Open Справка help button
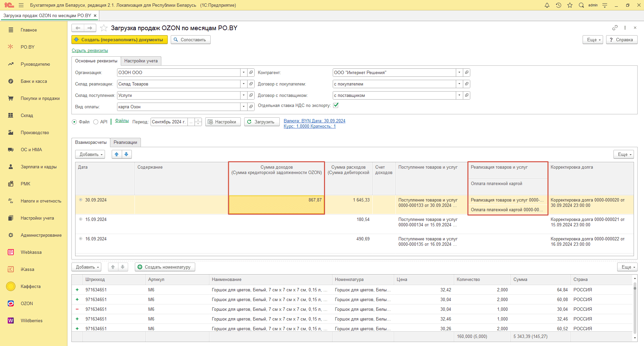 [x=622, y=40]
